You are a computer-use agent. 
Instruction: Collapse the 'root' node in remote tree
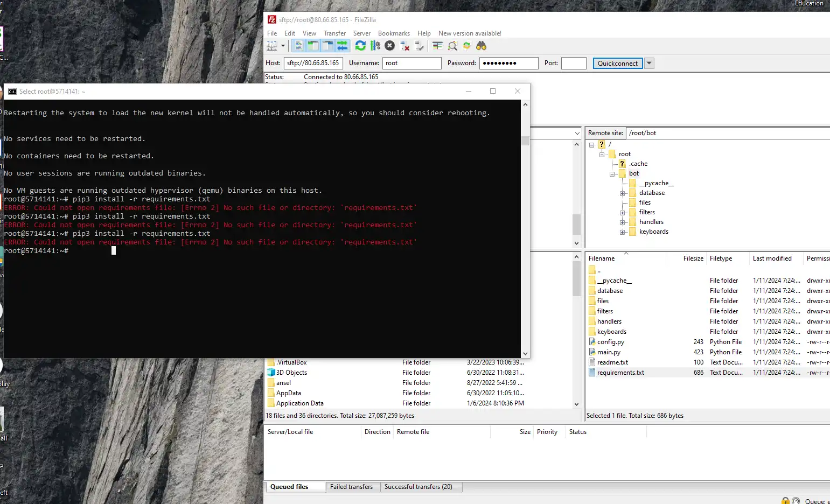(602, 155)
